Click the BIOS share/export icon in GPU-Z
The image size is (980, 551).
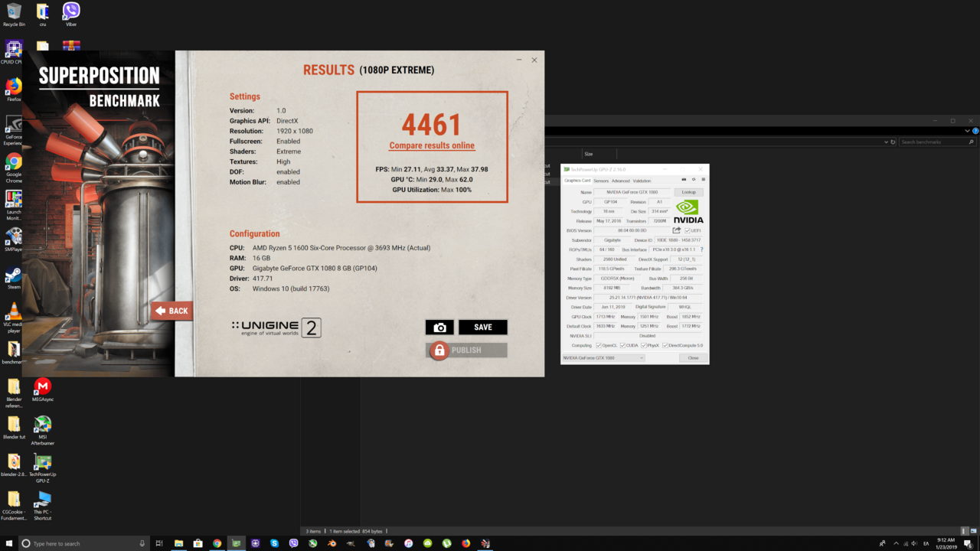coord(677,230)
